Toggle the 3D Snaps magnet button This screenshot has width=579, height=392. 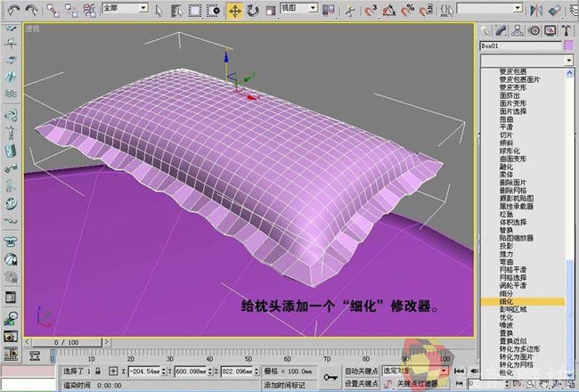pyautogui.click(x=371, y=11)
